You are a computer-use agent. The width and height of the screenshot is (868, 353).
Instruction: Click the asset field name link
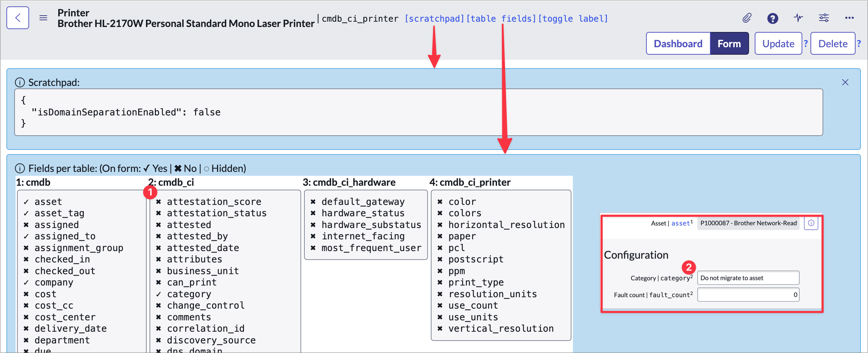tap(680, 223)
